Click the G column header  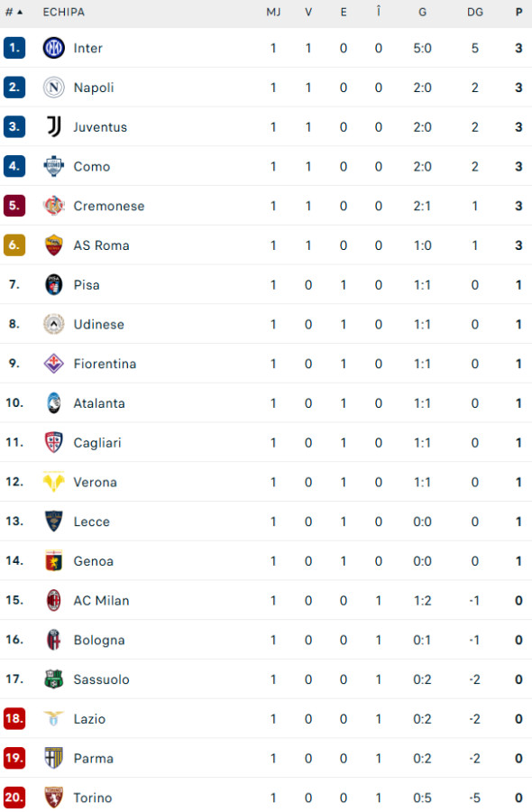point(422,13)
